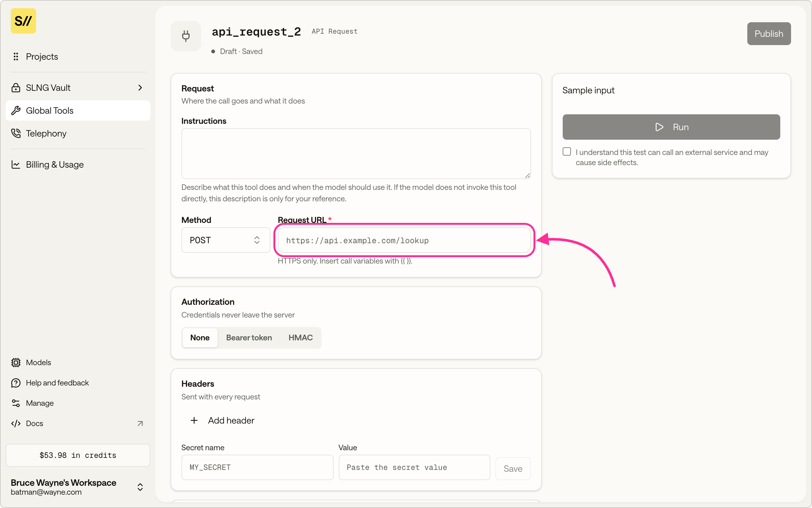Save the secret value
The height and width of the screenshot is (508, 812).
coord(513,468)
